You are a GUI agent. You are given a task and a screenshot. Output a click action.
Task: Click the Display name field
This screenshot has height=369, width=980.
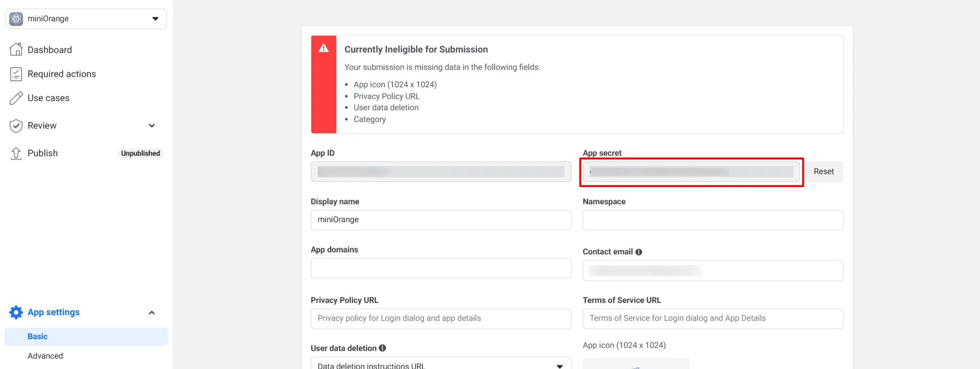(x=441, y=220)
